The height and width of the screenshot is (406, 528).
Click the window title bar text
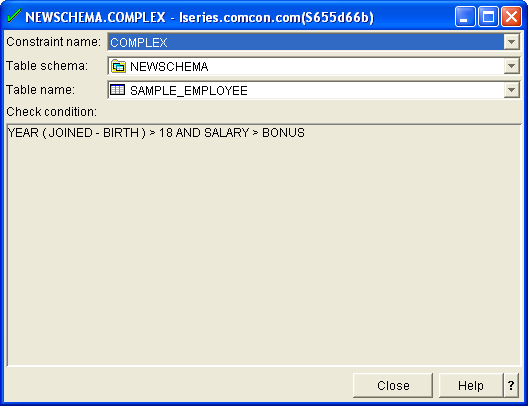click(199, 17)
